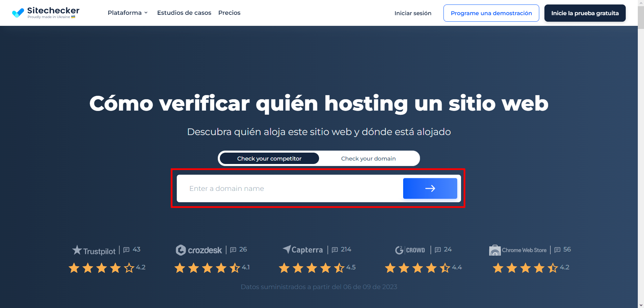This screenshot has height=308, width=644.
Task: Click Crozdesk 4.1 rating value
Action: [246, 267]
